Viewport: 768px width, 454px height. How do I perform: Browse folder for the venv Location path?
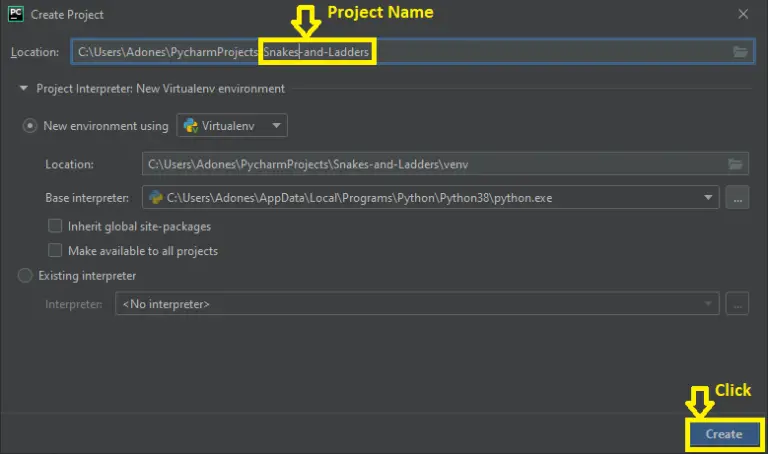click(x=735, y=164)
